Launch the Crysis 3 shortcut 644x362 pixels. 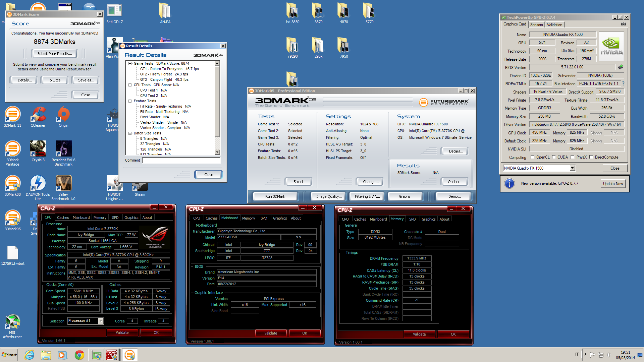(38, 151)
